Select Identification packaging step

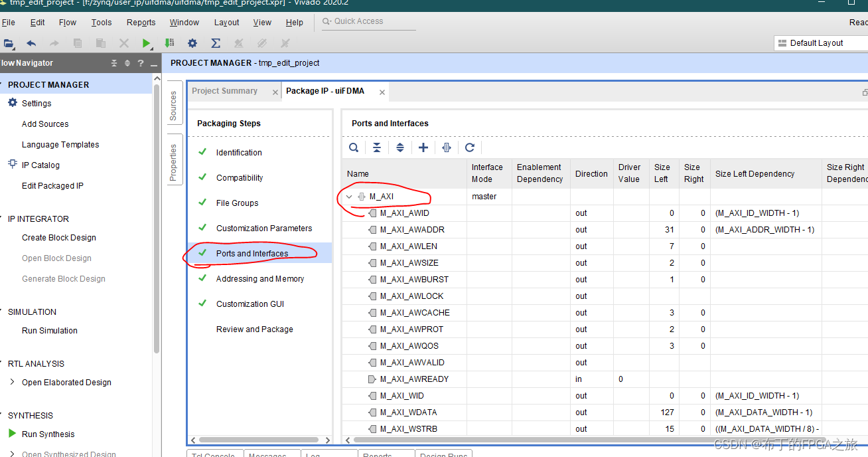tap(239, 153)
